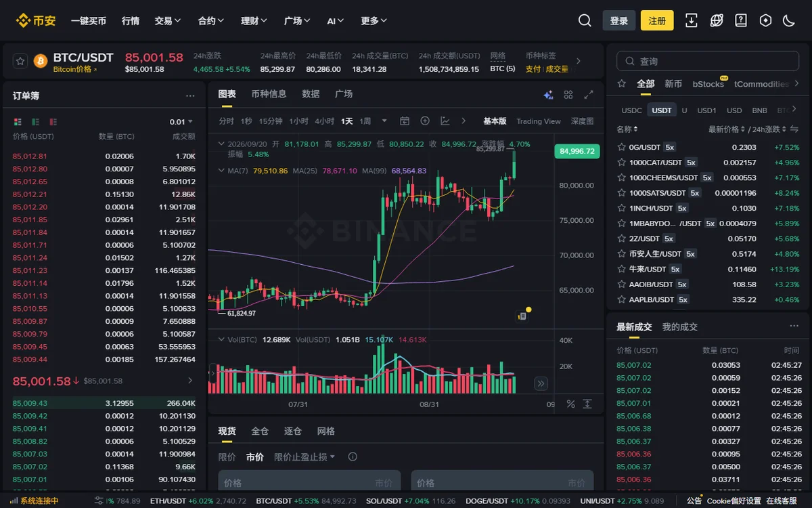Expand the chart to fullscreen

point(589,95)
